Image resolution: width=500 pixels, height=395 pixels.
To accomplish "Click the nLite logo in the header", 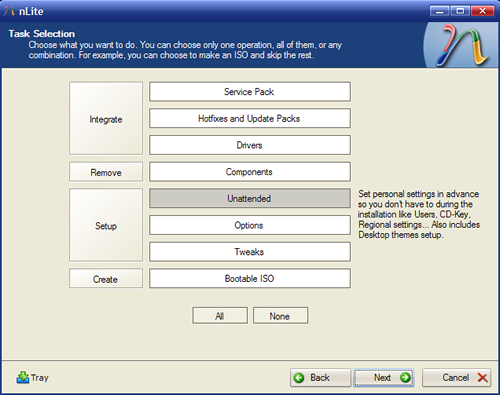I will pyautogui.click(x=462, y=45).
